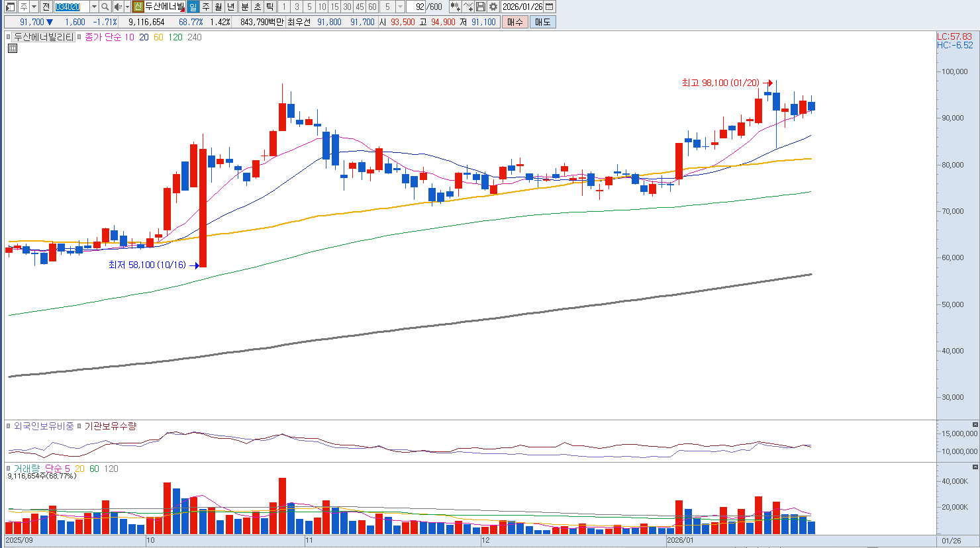Viewport: 980px width, 548px height.
Task: Click the top-left chart layout icon
Action: [x=10, y=7]
